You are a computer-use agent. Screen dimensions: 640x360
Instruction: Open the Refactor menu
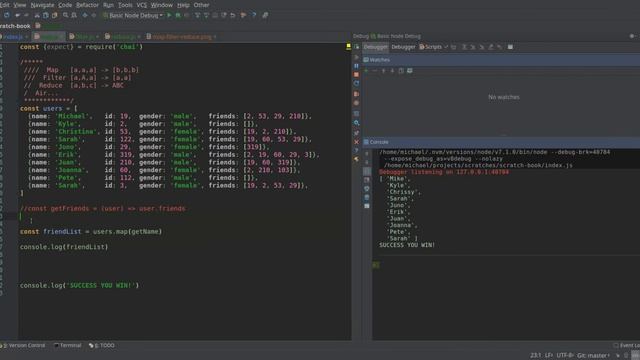[87, 5]
